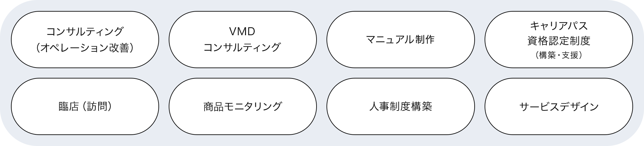Image resolution: width=644 pixels, height=146 pixels.
Task: Click the コンサルティング（オペレーション改善） pill
Action: click(85, 40)
